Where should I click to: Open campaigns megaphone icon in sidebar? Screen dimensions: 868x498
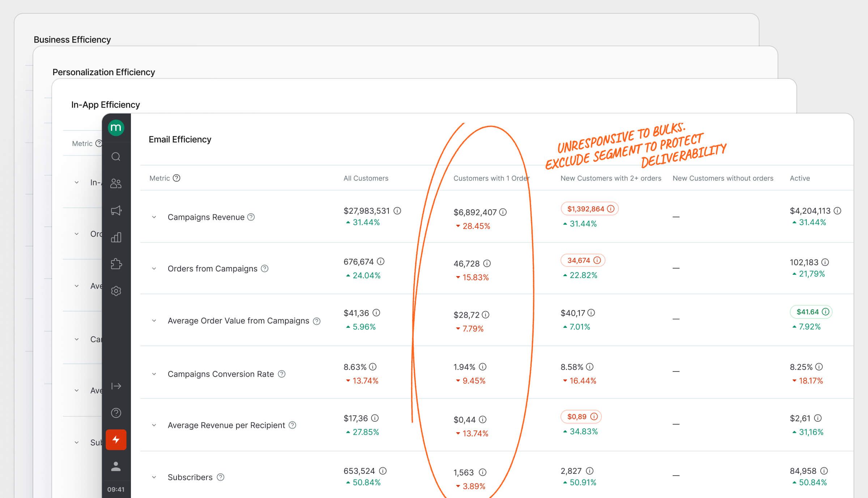tap(116, 210)
